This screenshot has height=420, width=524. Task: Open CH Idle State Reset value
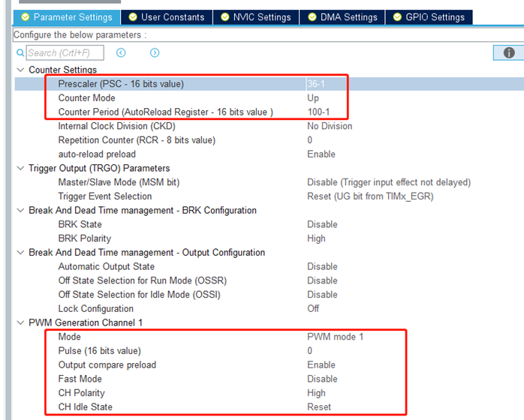pos(319,406)
